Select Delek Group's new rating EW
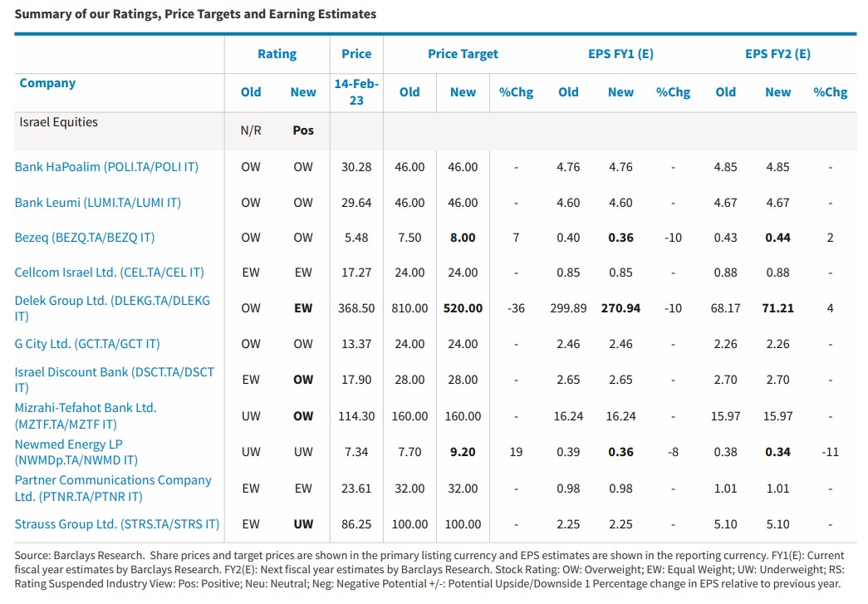Image resolution: width=868 pixels, height=604 pixels. [303, 308]
